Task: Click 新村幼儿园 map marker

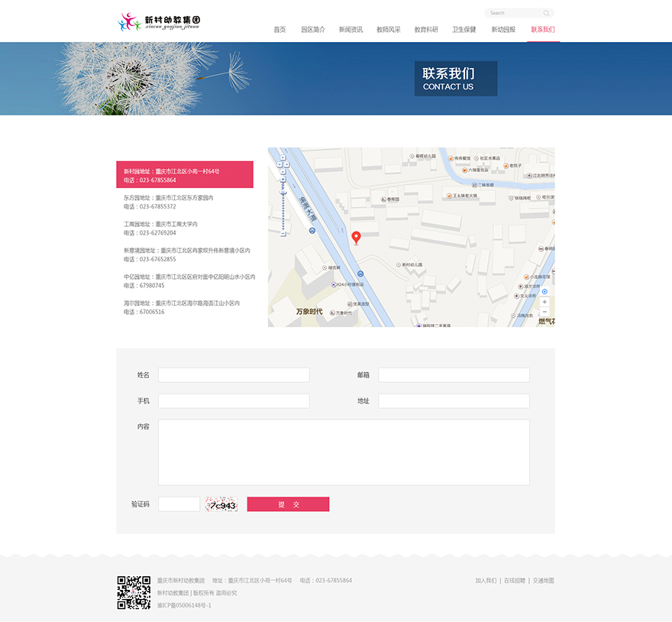Action: tap(398, 264)
